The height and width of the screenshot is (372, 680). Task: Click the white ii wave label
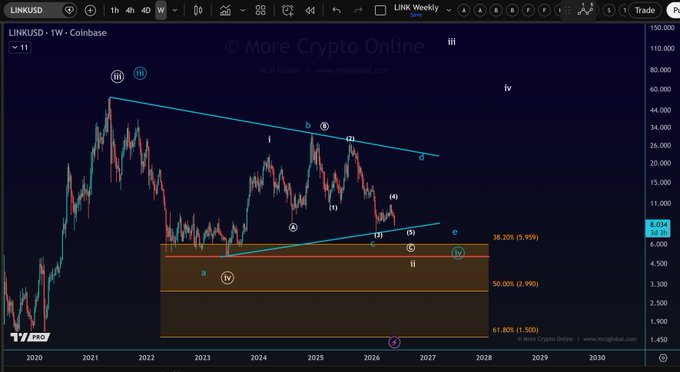tap(413, 263)
